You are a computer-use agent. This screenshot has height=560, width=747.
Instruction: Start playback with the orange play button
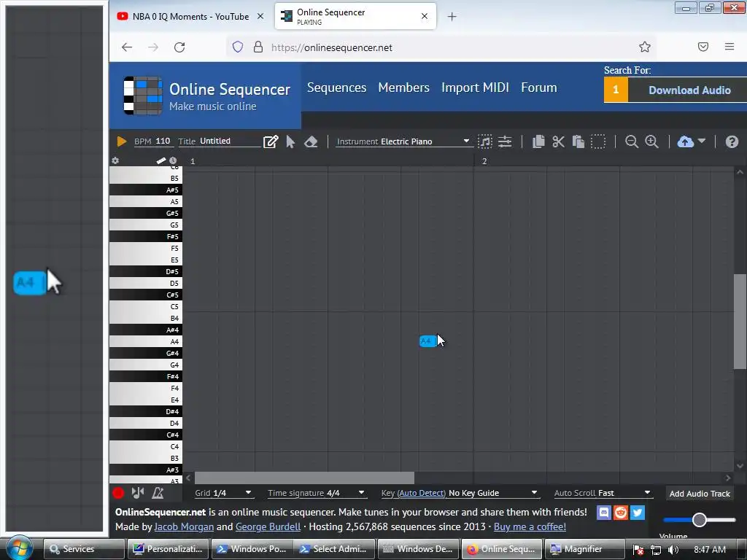122,141
